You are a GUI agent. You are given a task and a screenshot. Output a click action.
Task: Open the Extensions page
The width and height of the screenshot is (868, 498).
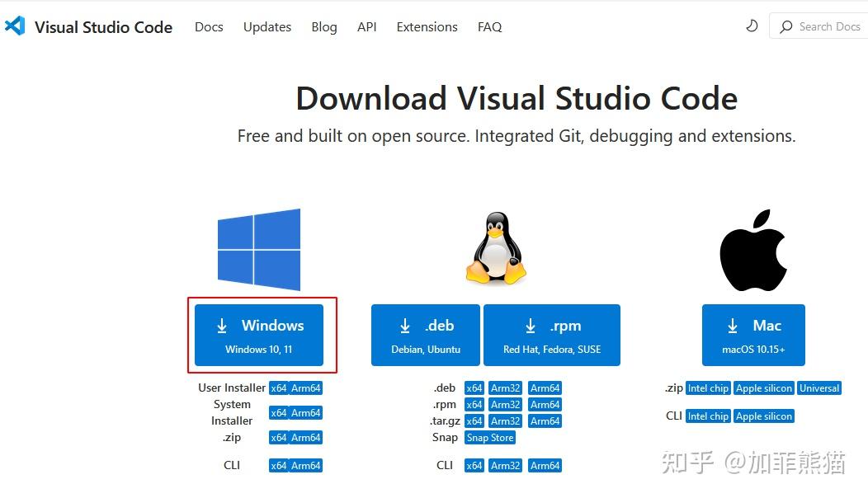(427, 26)
